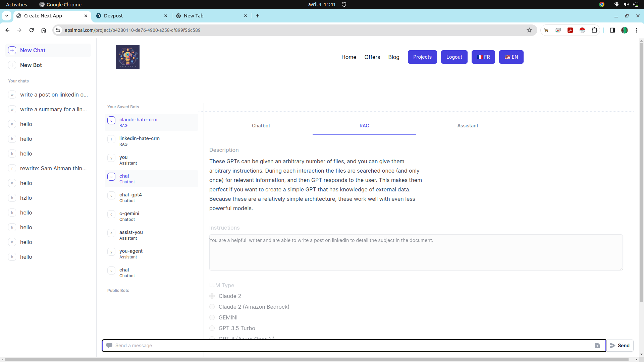644x362 pixels.
Task: Click the New Chat plus icon
Action: pyautogui.click(x=12, y=50)
